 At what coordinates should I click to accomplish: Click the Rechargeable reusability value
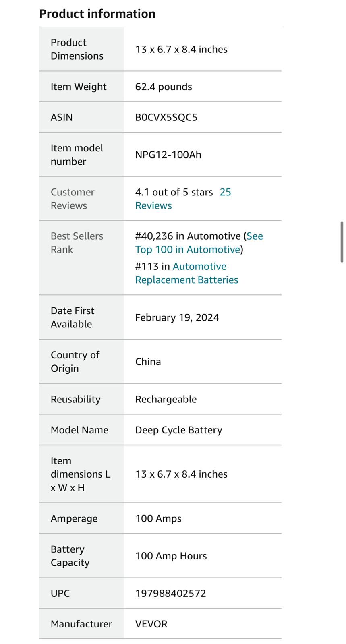(x=166, y=399)
